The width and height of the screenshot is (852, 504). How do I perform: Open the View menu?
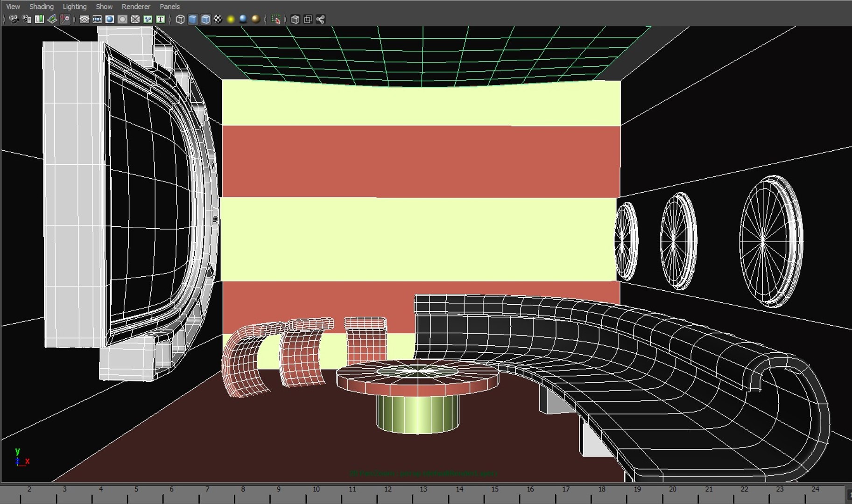(x=13, y=7)
